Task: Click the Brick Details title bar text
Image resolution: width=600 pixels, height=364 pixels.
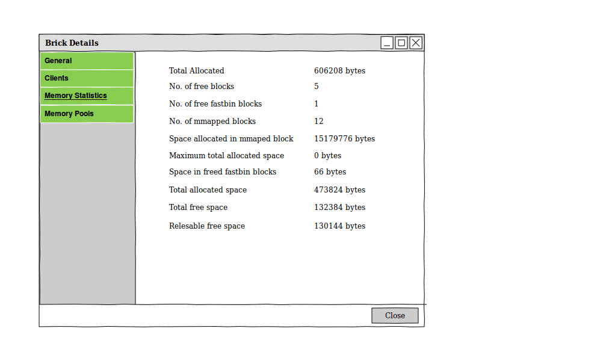Action: pos(72,43)
